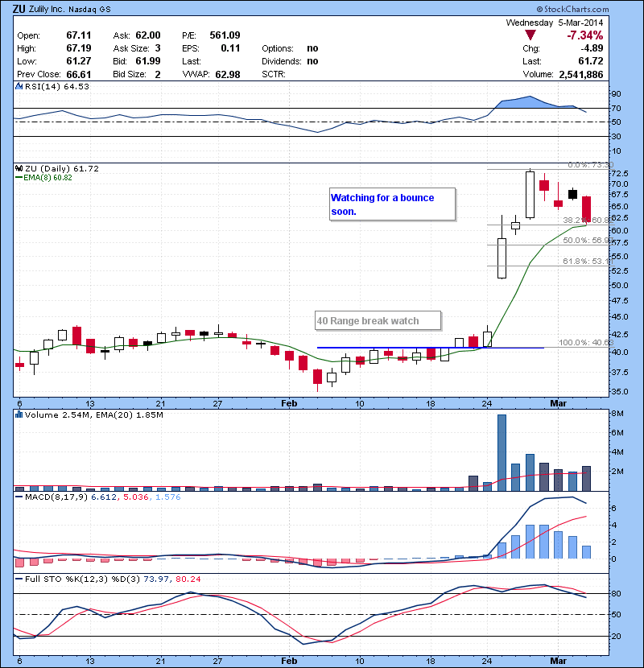Screen dimensions: 644x668
Task: Click the tallest 8M volume bar
Action: (502, 452)
